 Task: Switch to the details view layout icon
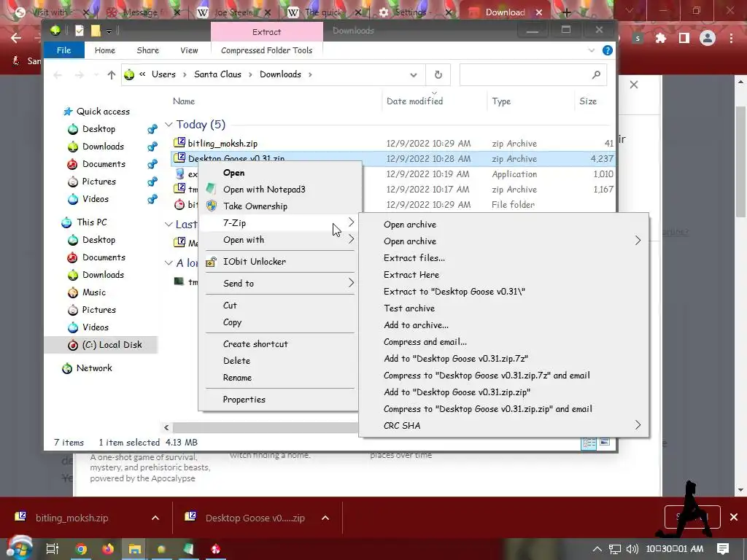coord(589,443)
